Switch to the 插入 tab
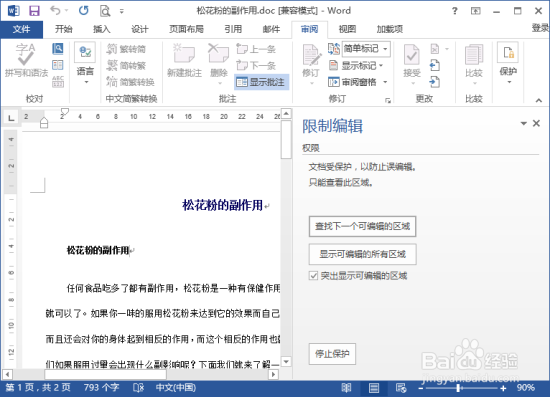This screenshot has height=397, width=550. [x=102, y=29]
